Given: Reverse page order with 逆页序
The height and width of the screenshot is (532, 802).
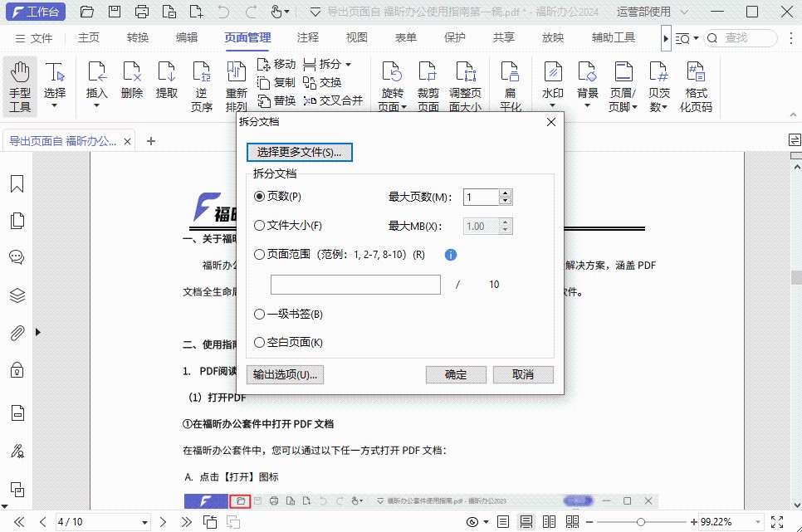Looking at the screenshot, I should (202, 87).
